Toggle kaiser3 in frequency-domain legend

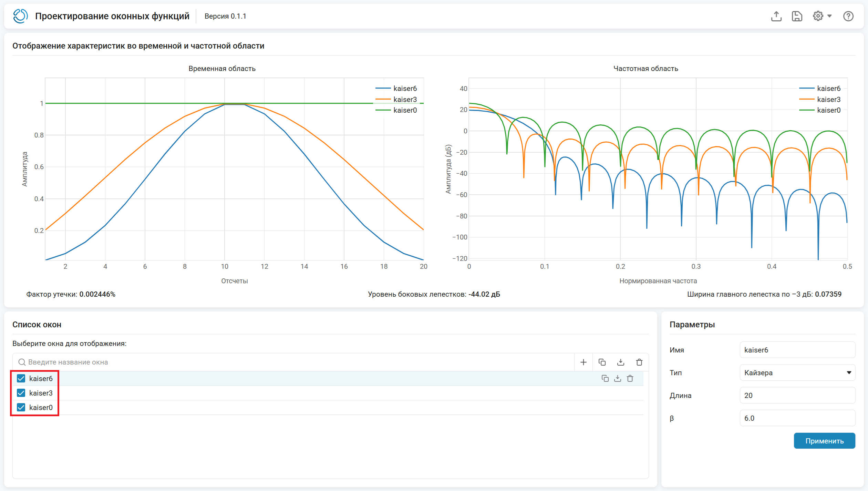[820, 99]
